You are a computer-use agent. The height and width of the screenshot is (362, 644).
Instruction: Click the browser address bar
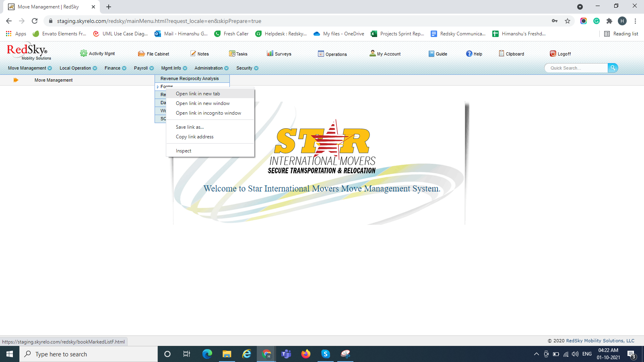point(298,21)
